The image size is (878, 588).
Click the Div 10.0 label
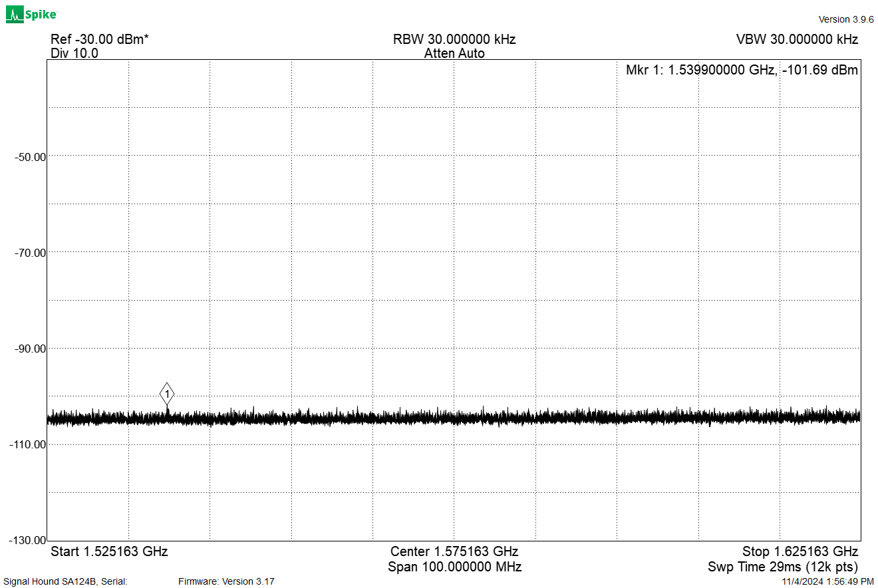tap(74, 53)
